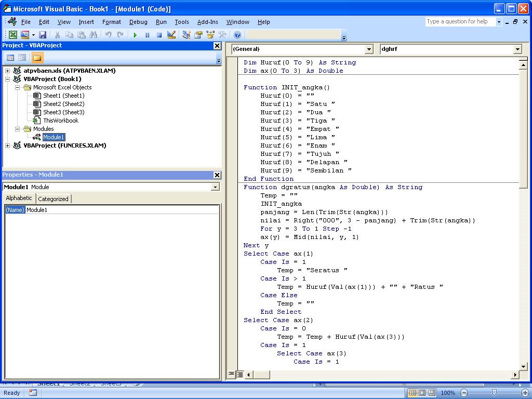
Task: Click the Excel zoom slider handle
Action: [x=495, y=393]
